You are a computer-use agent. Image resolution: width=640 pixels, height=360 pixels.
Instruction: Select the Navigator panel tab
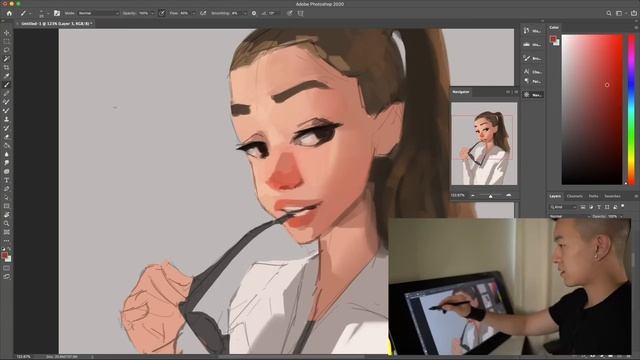pos(461,92)
